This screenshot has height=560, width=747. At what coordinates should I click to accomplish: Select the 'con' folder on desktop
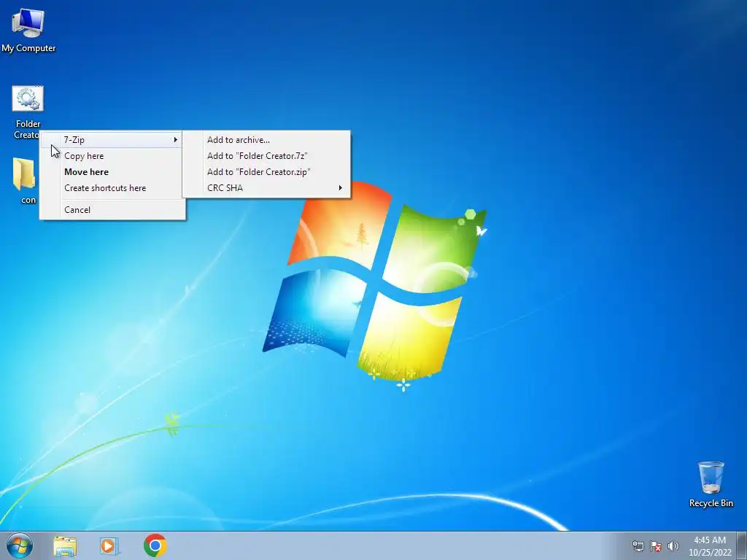[x=25, y=181]
